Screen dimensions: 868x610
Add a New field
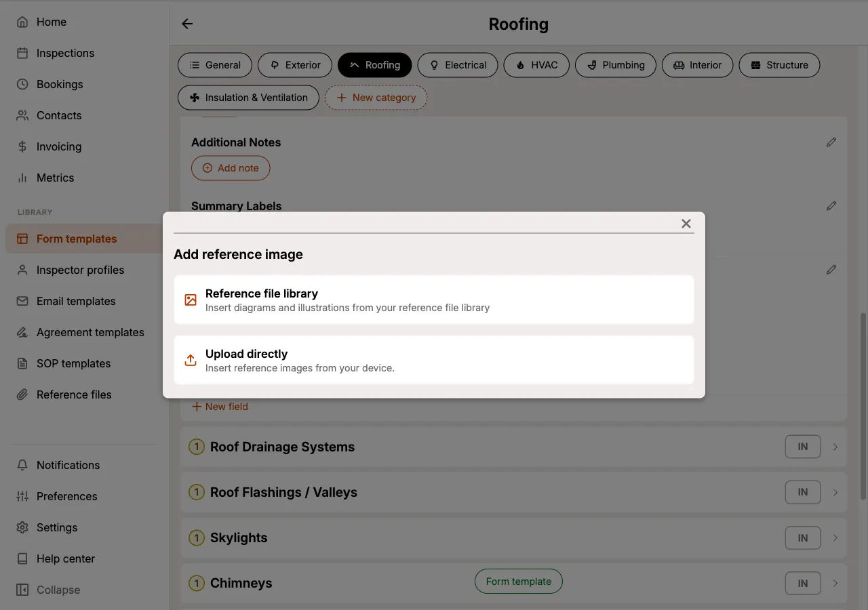tap(220, 407)
